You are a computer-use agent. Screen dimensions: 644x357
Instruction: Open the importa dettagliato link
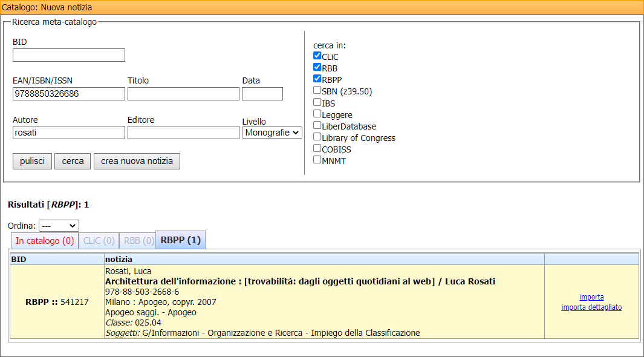pyautogui.click(x=591, y=307)
